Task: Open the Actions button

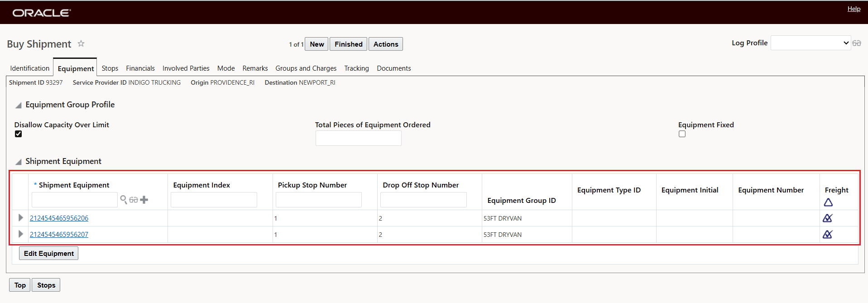Action: (386, 44)
